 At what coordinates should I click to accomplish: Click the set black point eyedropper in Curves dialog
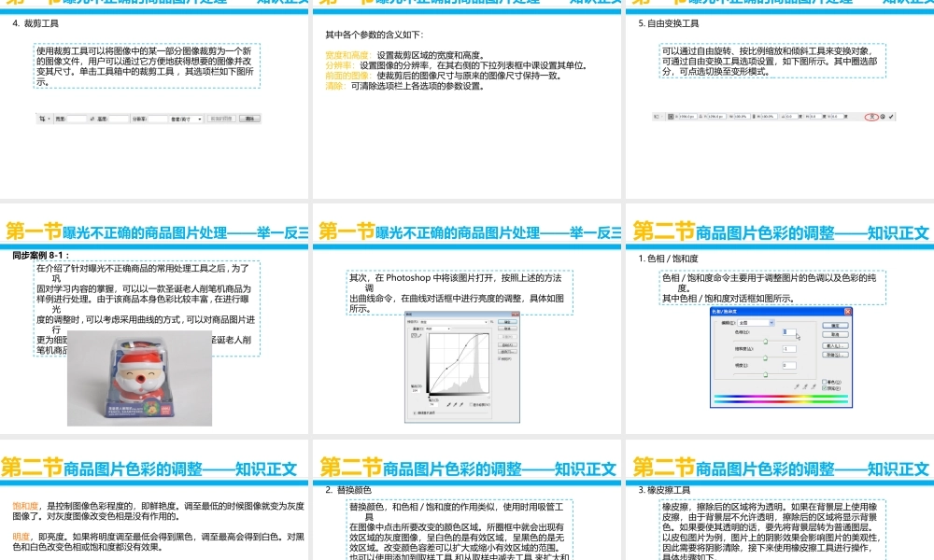pos(448,404)
